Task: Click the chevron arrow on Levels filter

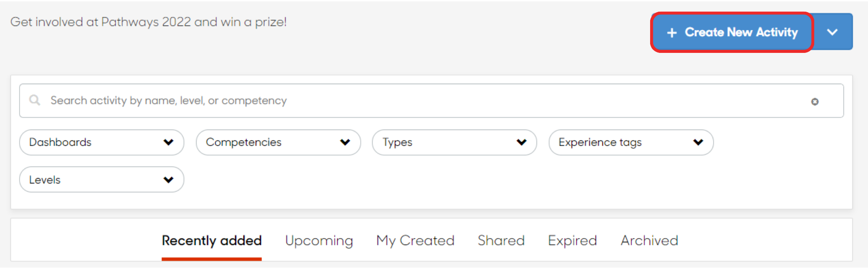Action: (169, 179)
